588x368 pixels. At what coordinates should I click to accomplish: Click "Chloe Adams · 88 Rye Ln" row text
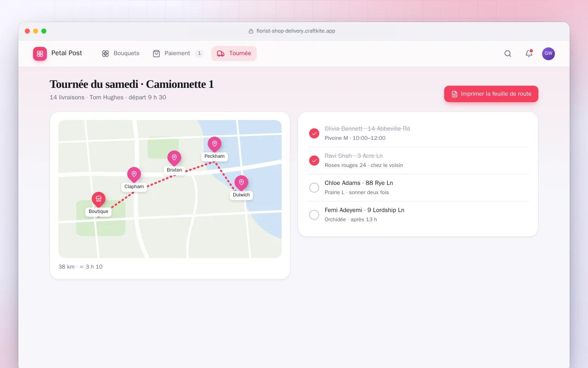pos(359,183)
